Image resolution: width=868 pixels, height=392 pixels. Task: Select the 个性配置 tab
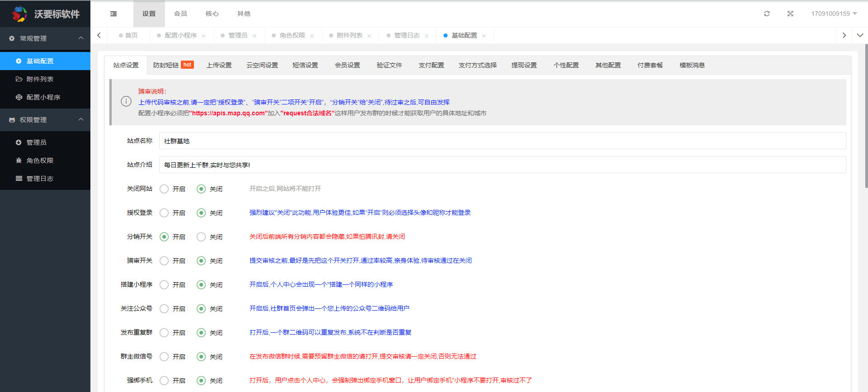pos(566,65)
